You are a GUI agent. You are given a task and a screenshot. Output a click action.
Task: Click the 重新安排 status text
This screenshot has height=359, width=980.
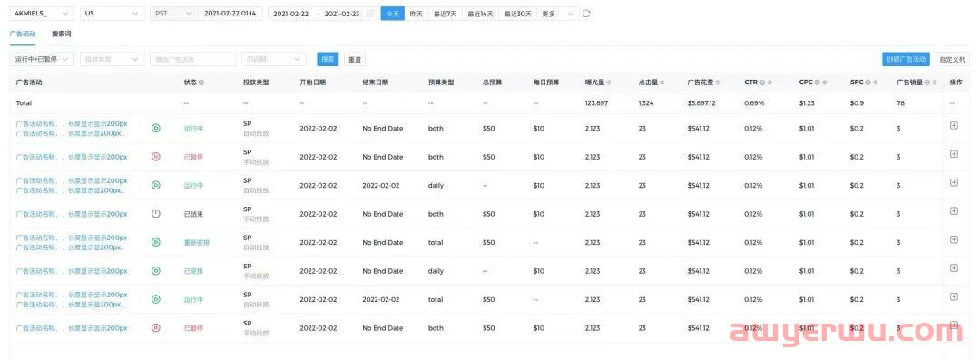[197, 242]
